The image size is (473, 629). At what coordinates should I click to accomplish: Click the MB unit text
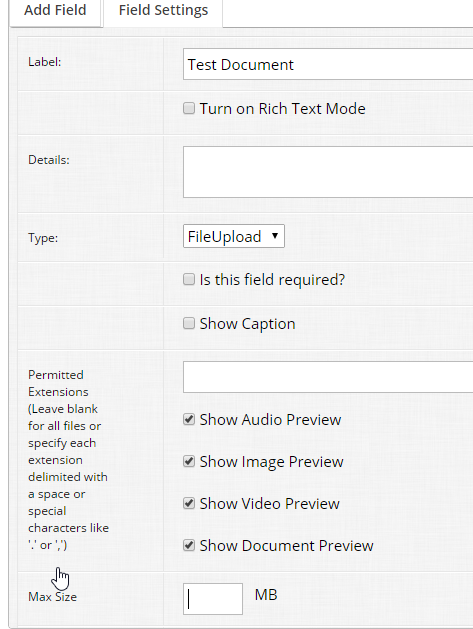tap(266, 595)
